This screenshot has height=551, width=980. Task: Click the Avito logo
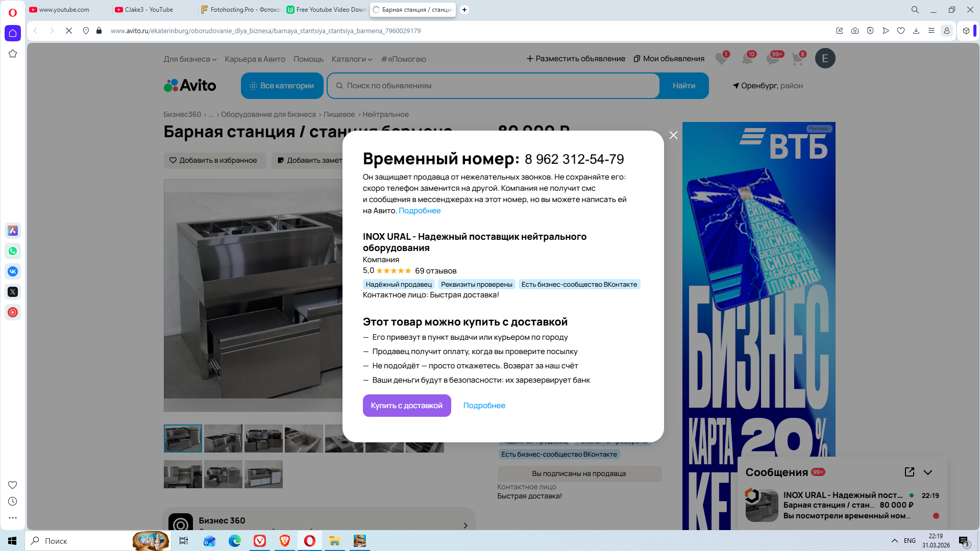tap(190, 85)
